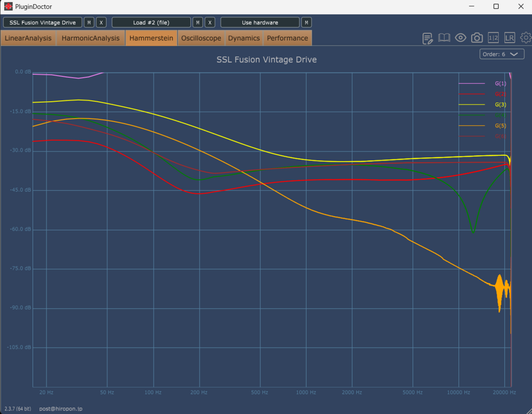
Task: Open the manual book icon
Action: click(444, 38)
